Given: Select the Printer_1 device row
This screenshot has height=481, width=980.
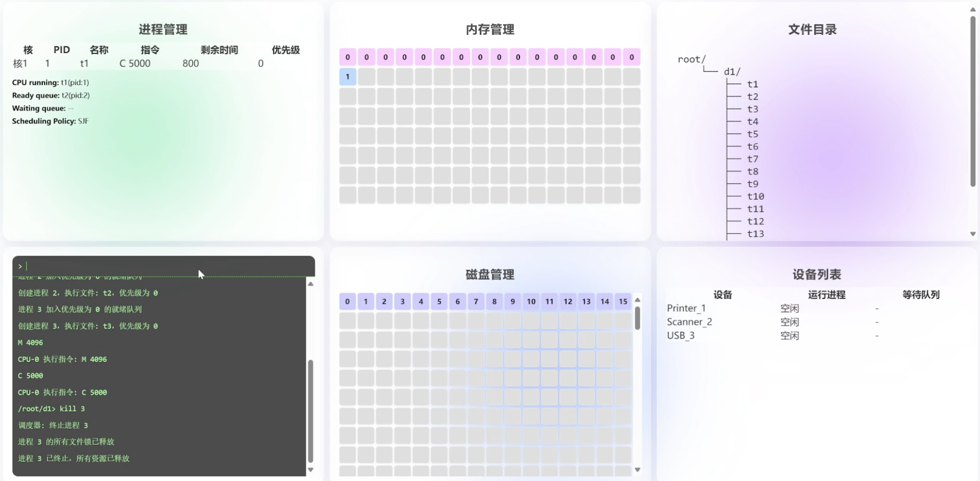Looking at the screenshot, I should (686, 308).
